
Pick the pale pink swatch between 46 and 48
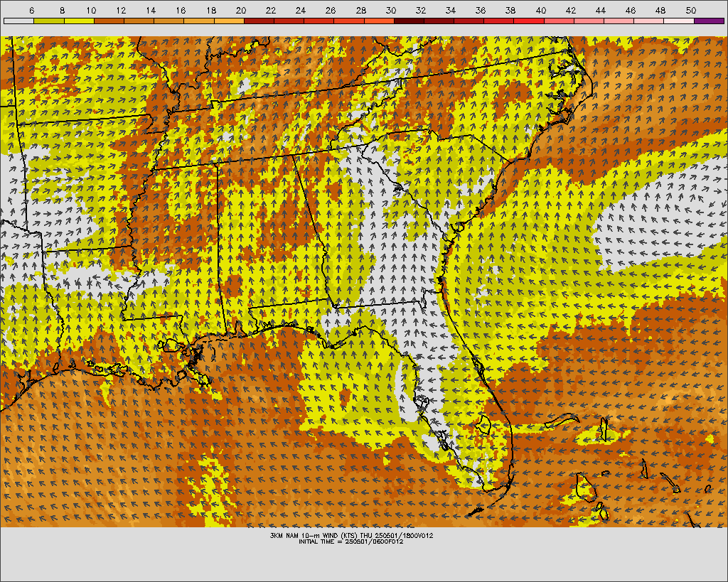[x=649, y=21]
